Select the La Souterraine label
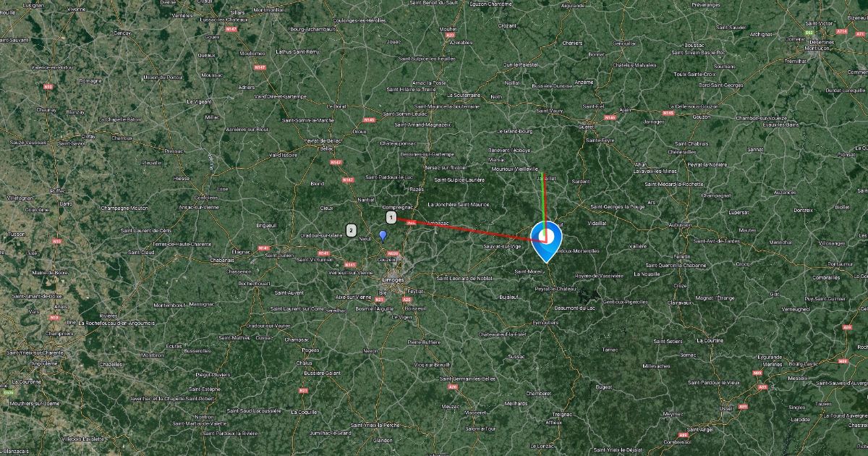The height and width of the screenshot is (456, 868). coord(464,95)
